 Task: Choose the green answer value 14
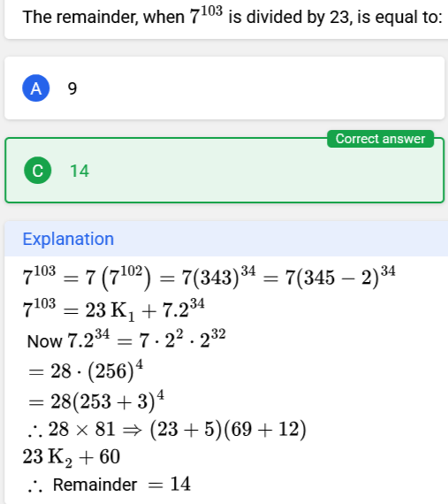pyautogui.click(x=80, y=171)
